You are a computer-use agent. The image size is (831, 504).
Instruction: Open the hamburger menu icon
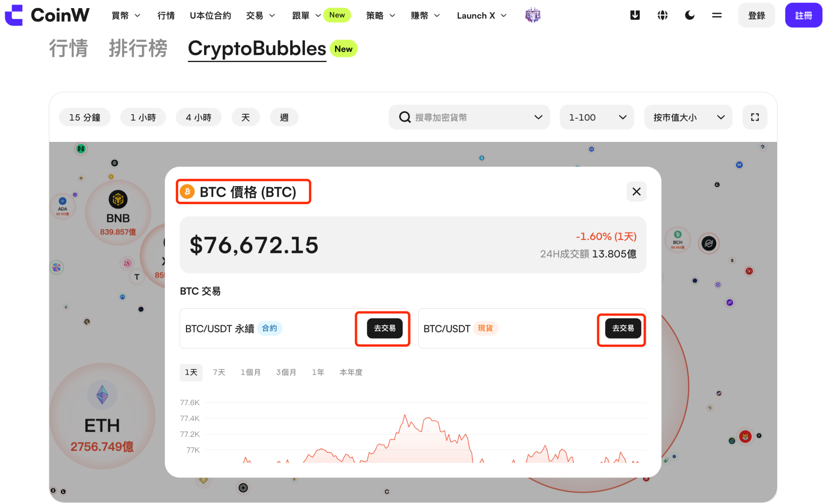point(717,15)
